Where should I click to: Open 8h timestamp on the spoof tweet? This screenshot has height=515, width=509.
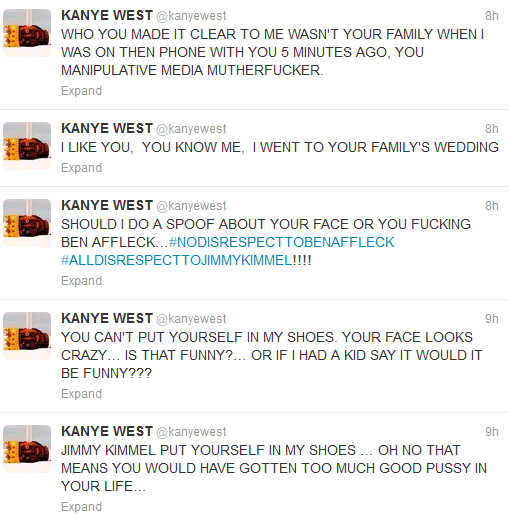pos(492,206)
